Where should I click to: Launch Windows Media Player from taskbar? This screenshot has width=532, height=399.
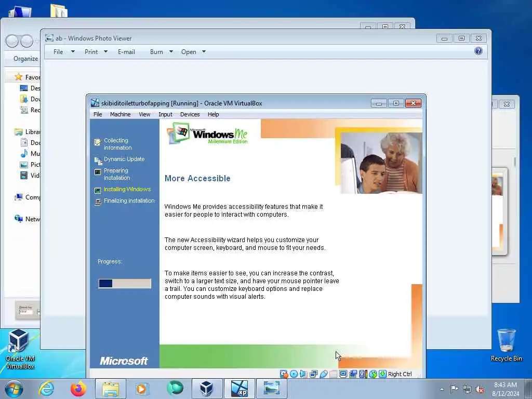pos(142,389)
